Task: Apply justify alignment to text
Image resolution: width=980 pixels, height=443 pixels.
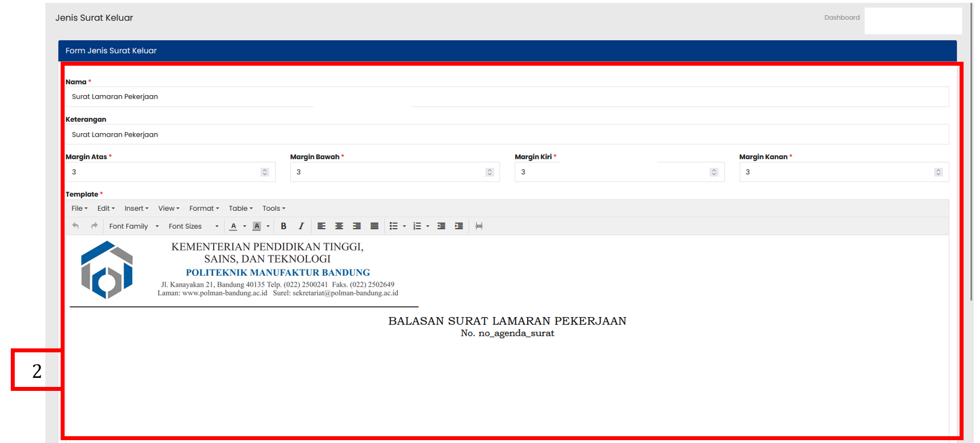Action: tap(374, 226)
